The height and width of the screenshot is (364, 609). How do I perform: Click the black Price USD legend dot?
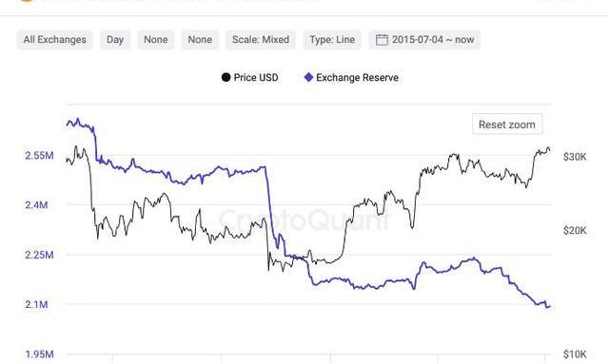(226, 78)
